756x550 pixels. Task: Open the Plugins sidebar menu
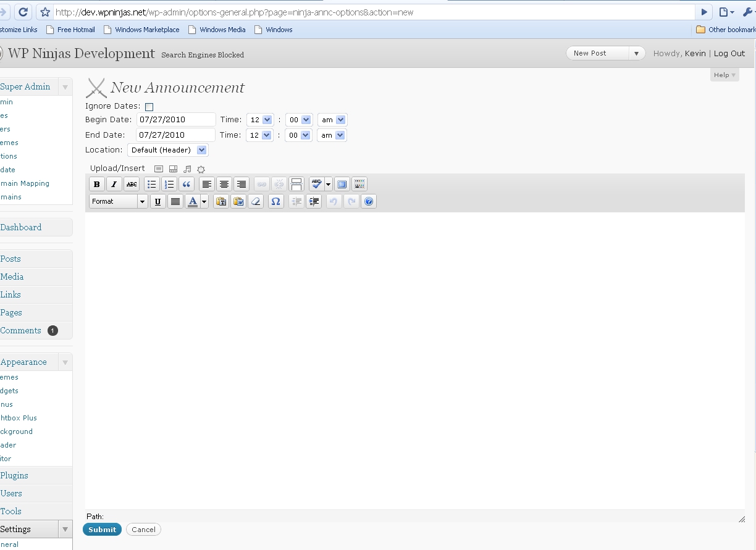(14, 475)
